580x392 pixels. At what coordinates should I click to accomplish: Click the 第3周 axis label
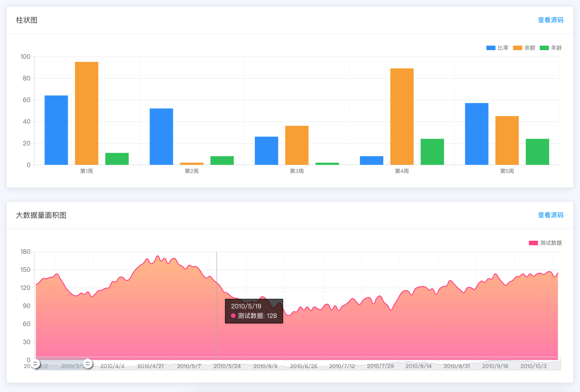pyautogui.click(x=297, y=171)
